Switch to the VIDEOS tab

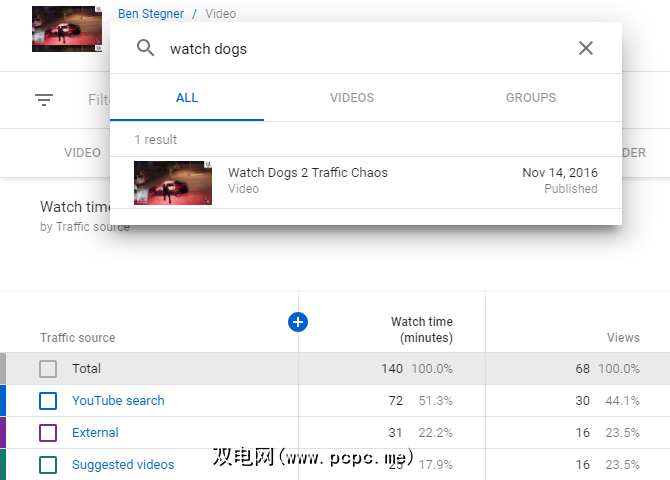pos(352,97)
